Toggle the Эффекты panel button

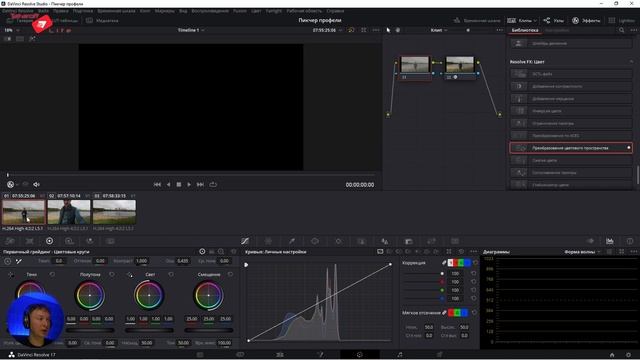(x=586, y=20)
